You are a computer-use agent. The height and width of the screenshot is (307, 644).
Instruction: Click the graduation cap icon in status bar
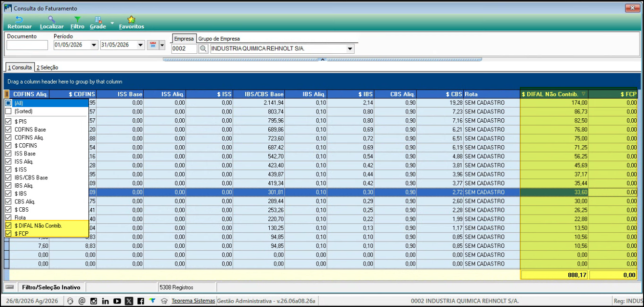click(x=164, y=301)
